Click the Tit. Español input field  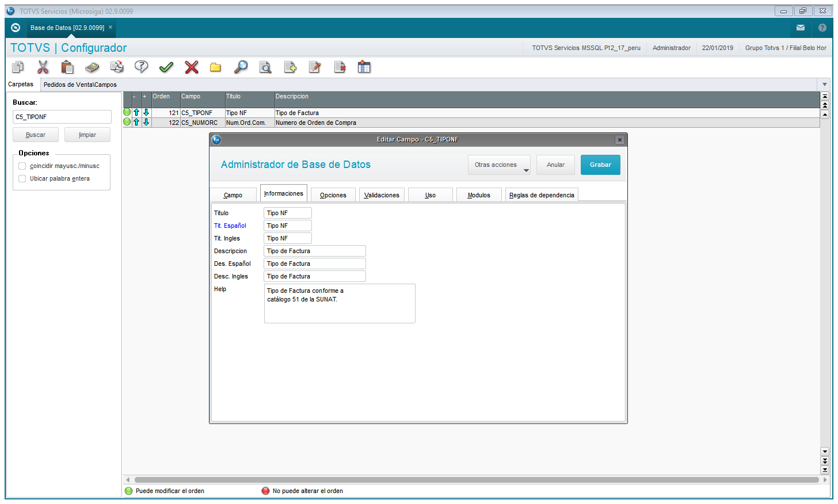pos(288,226)
